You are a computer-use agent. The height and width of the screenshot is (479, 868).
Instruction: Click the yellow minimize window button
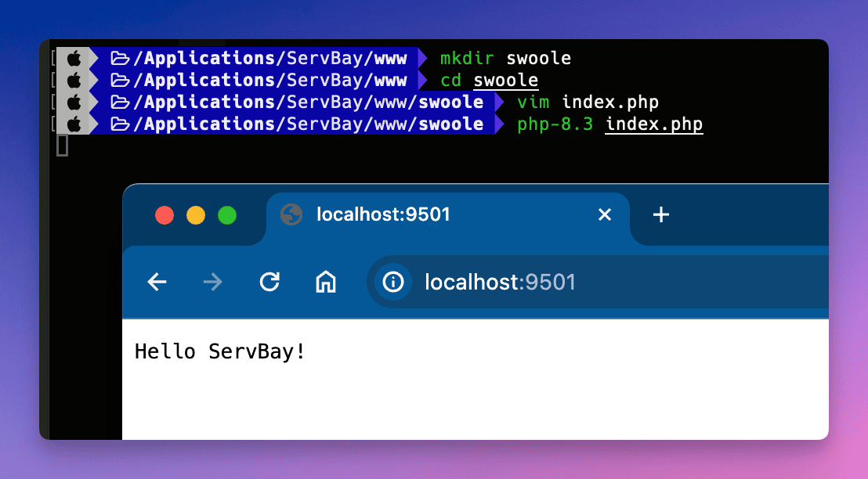pos(196,215)
